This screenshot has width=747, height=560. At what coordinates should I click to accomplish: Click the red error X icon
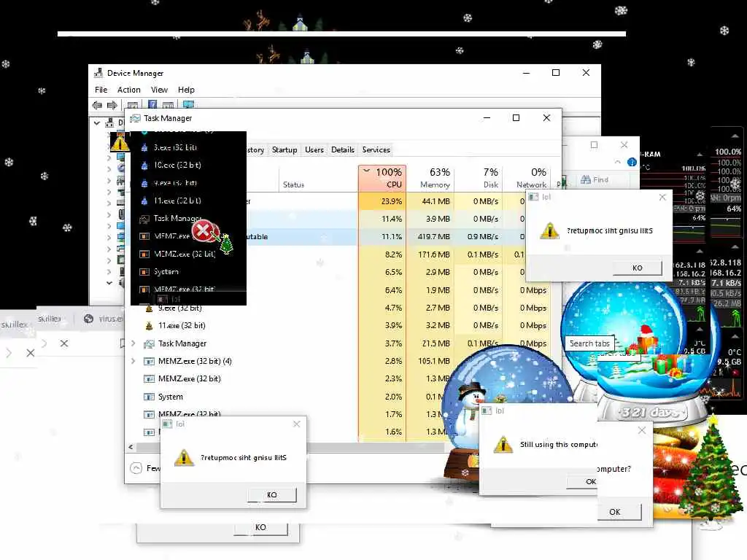pyautogui.click(x=204, y=231)
